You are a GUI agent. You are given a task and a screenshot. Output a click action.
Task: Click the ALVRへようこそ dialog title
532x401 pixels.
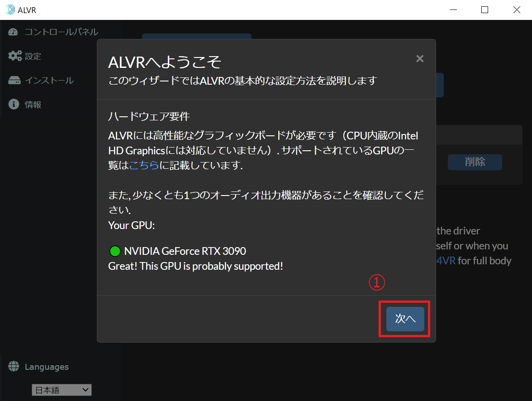point(165,62)
